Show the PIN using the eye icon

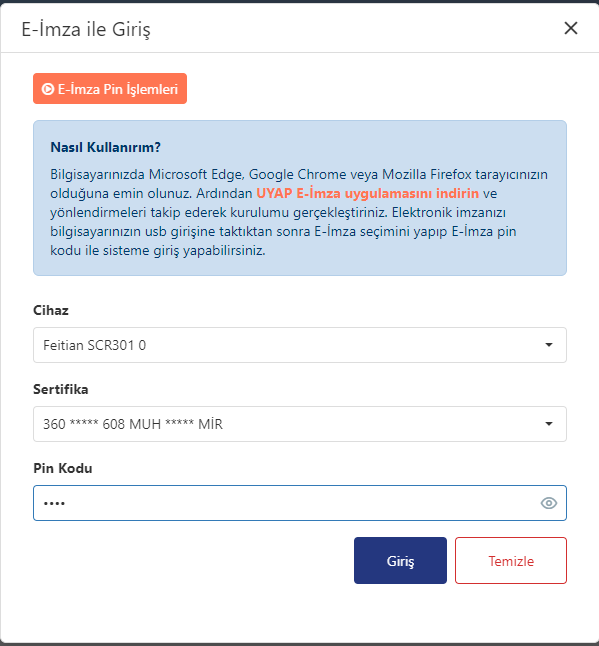[x=549, y=503]
